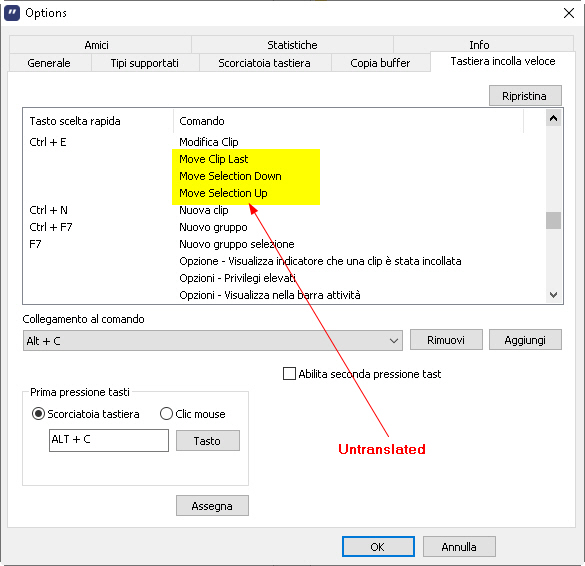Image resolution: width=585 pixels, height=566 pixels.
Task: Go to Tipi supportati tab
Action: (145, 63)
